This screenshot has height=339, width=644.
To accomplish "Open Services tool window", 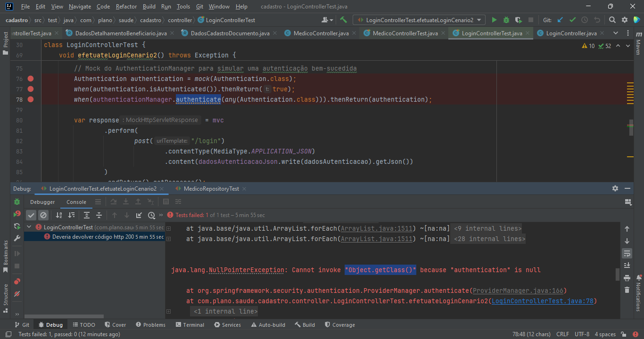I will coord(227,325).
